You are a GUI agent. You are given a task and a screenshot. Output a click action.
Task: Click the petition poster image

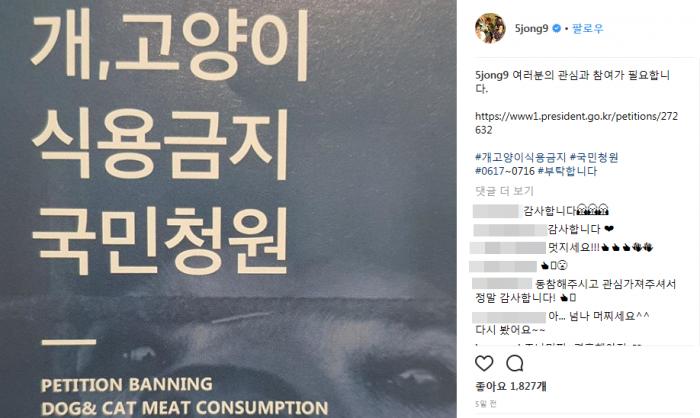click(x=228, y=209)
